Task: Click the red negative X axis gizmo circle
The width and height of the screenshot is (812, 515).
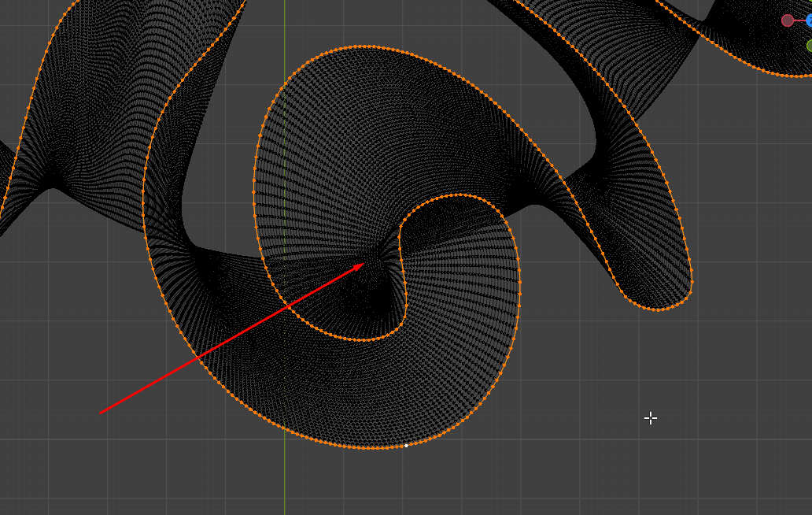Action: 787,20
